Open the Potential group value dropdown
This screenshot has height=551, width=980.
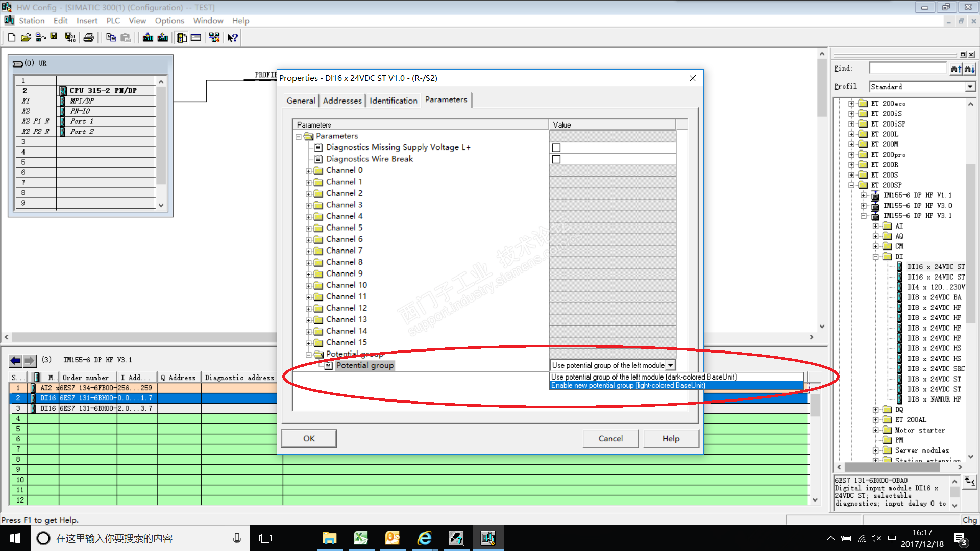point(670,365)
